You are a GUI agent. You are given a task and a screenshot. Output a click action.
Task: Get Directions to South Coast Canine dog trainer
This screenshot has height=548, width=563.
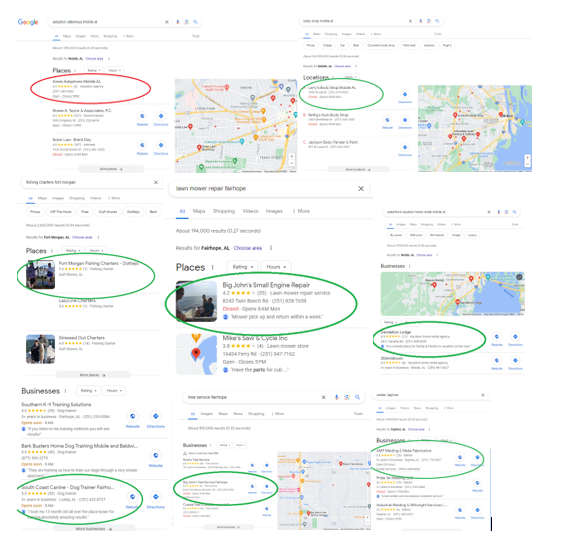click(x=156, y=497)
